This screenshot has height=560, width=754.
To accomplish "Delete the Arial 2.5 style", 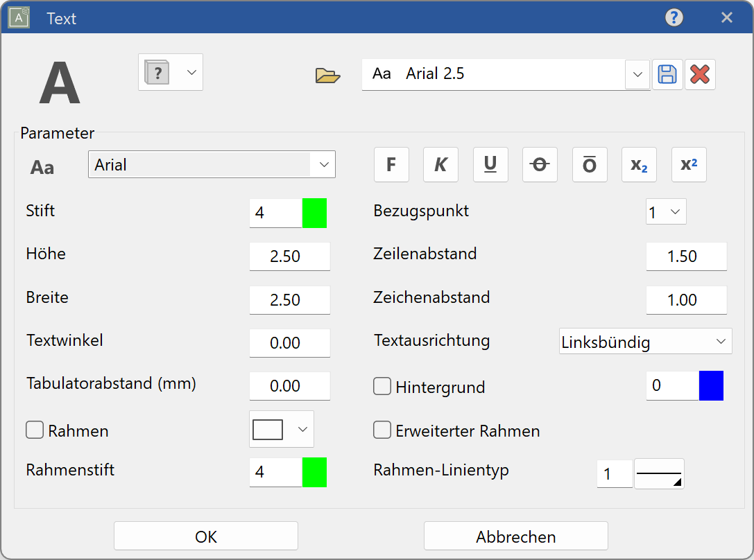I will pos(700,74).
